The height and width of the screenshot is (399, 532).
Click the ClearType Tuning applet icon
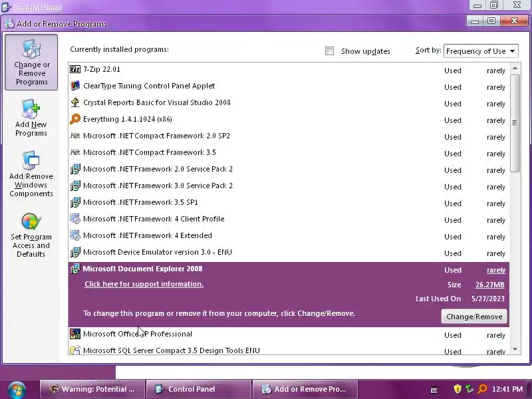(75, 86)
